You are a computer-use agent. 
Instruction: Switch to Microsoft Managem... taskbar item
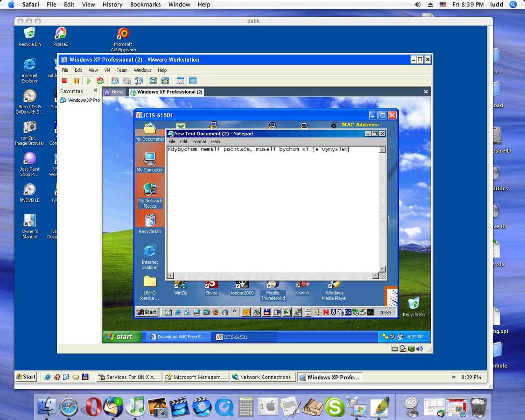click(x=196, y=377)
